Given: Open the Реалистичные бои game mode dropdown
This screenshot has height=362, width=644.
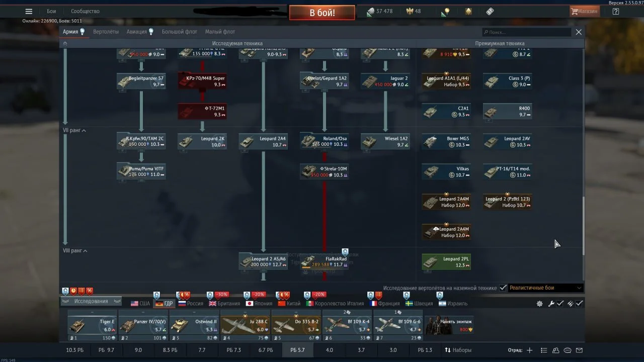Looking at the screenshot, I should 545,288.
